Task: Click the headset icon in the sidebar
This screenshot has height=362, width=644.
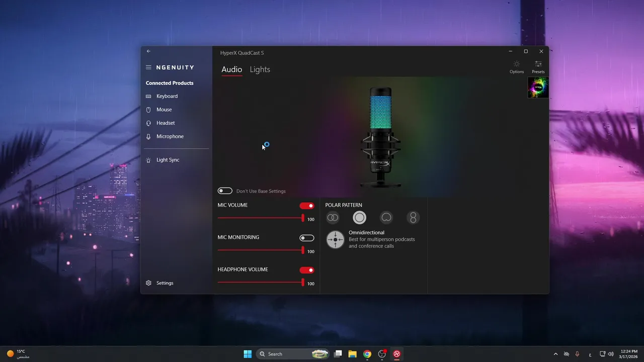Action: pyautogui.click(x=148, y=123)
